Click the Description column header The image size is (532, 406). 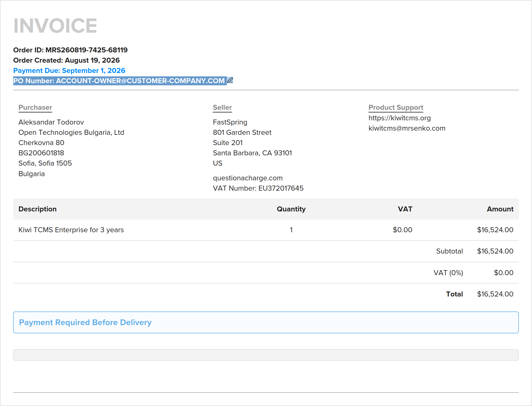[x=37, y=209]
